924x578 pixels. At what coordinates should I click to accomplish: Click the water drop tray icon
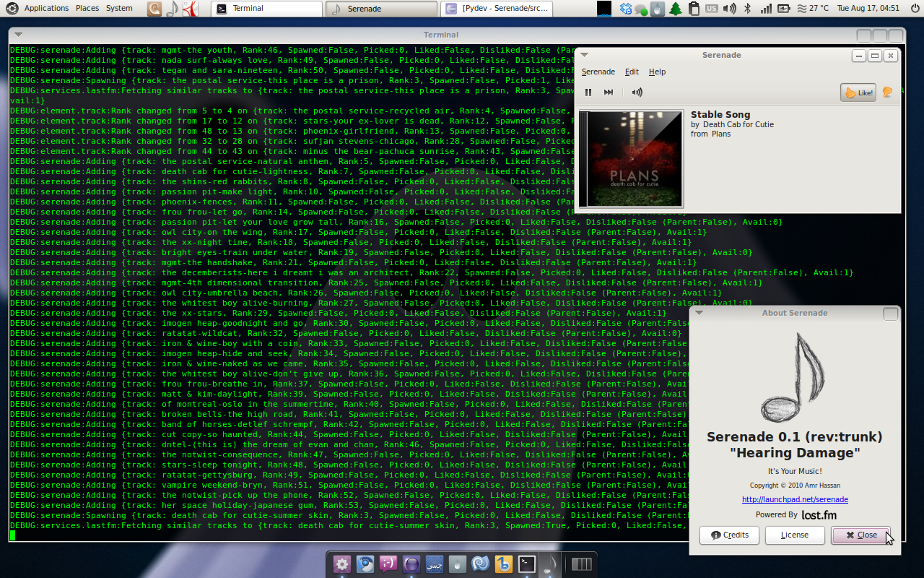point(657,9)
